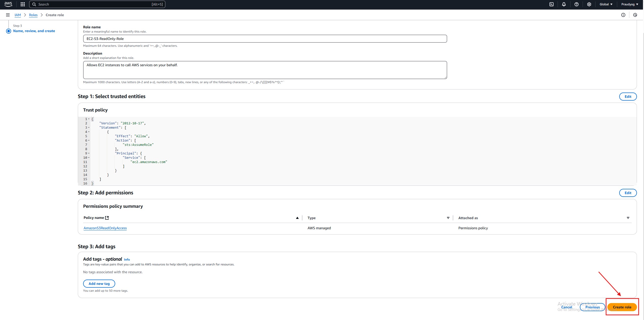The width and height of the screenshot is (644, 320).
Task: Open the info panel icon
Action: 623,15
